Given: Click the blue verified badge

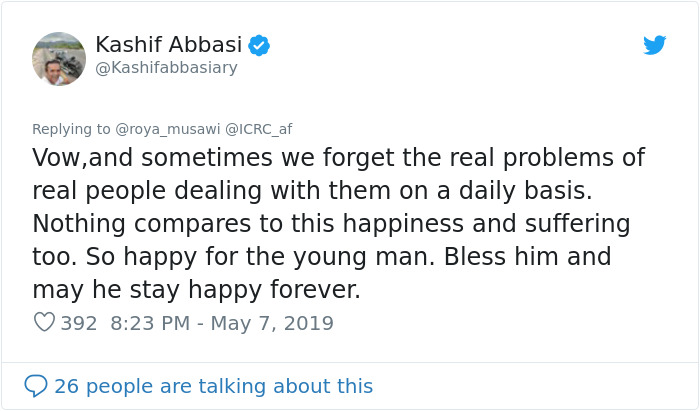Looking at the screenshot, I should 259,45.
